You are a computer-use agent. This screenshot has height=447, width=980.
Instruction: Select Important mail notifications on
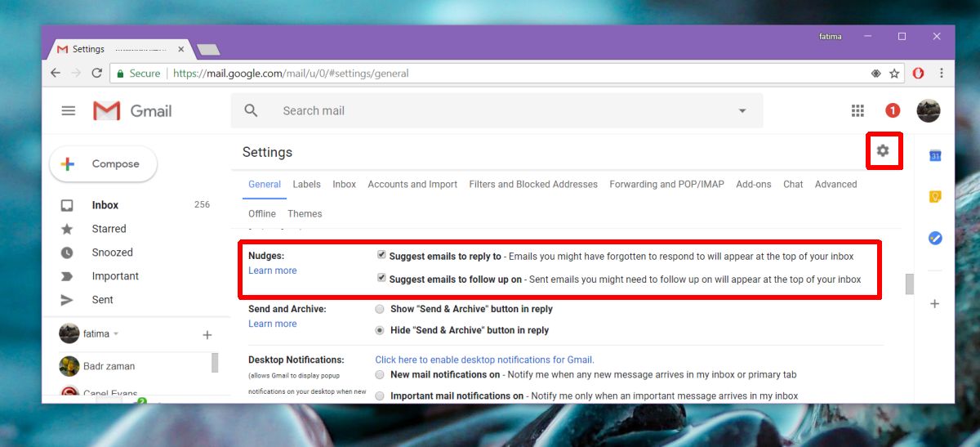[x=380, y=396]
